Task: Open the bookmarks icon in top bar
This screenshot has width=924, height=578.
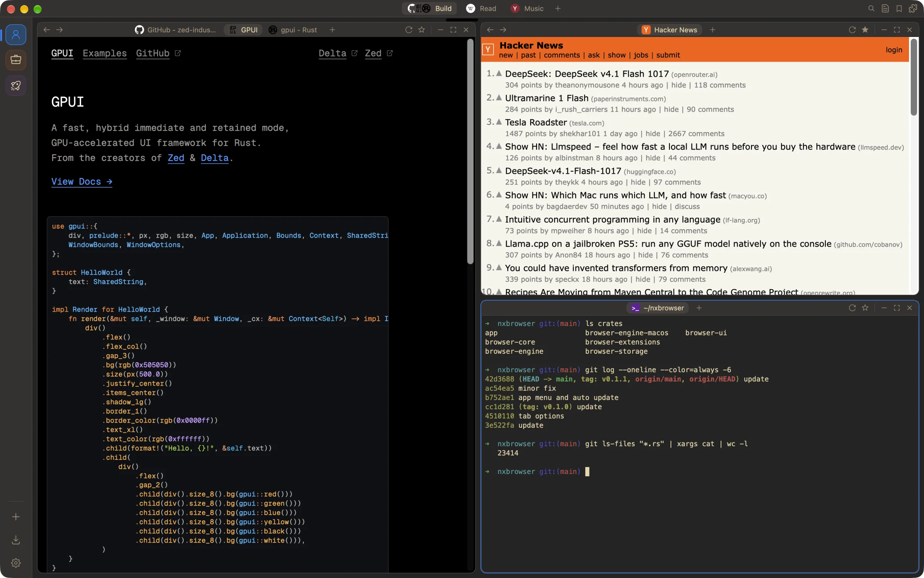Action: click(x=899, y=8)
